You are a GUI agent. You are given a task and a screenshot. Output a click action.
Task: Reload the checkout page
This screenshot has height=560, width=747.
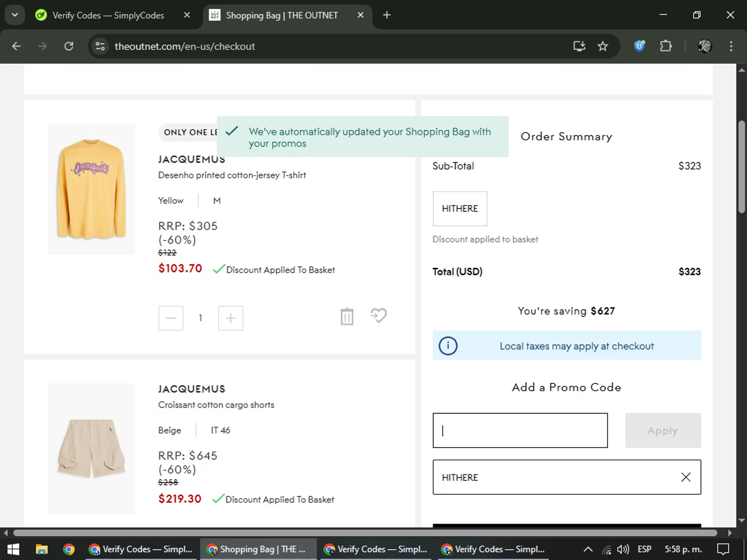(x=69, y=46)
